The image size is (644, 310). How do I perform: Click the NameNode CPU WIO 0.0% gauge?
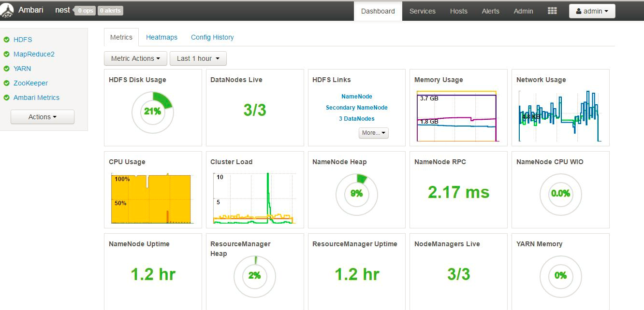(561, 194)
